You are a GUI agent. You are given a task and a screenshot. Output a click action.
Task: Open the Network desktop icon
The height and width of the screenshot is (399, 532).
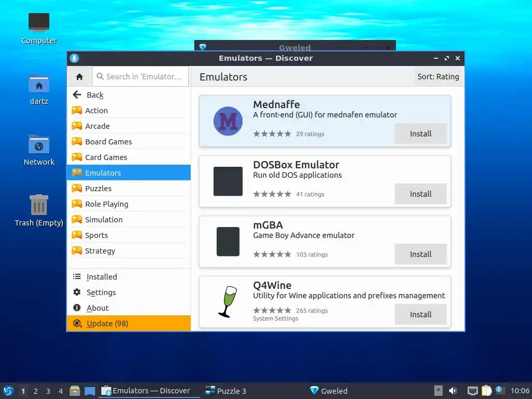(39, 150)
